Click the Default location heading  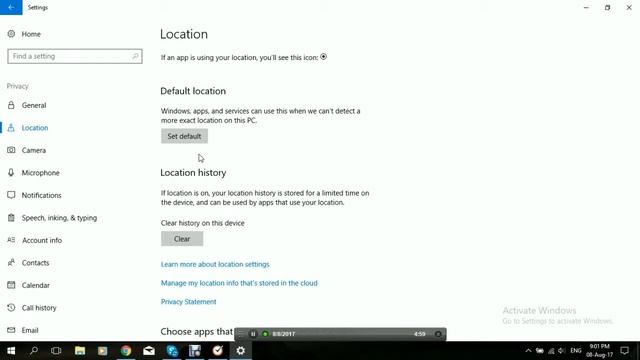click(193, 91)
